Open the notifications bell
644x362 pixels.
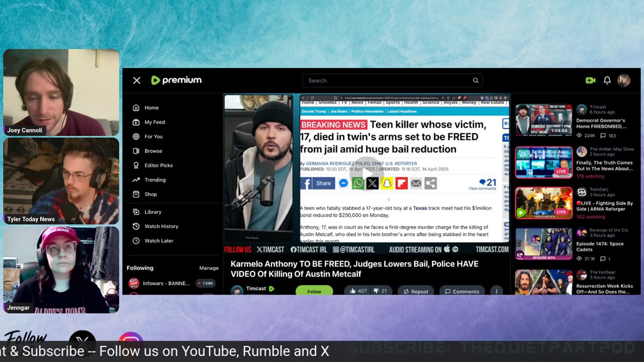[607, 80]
